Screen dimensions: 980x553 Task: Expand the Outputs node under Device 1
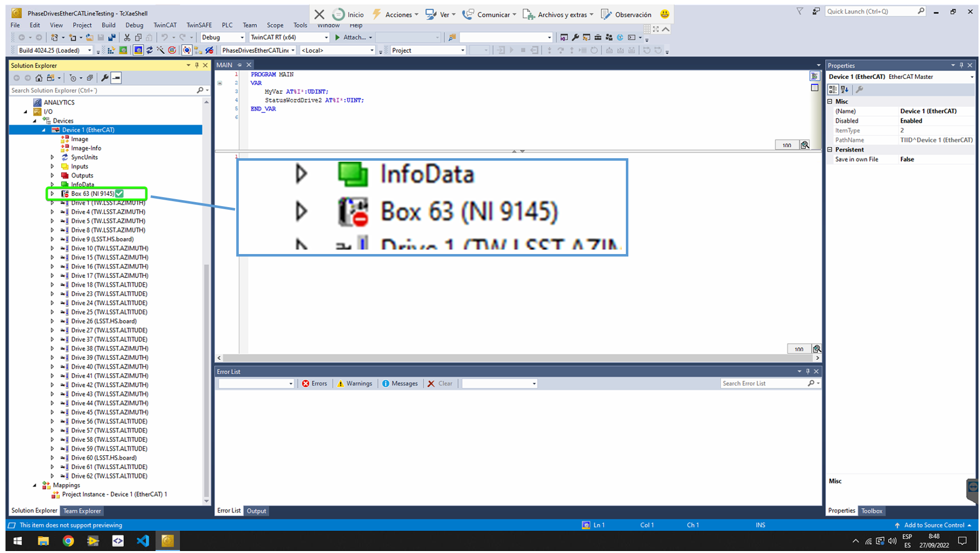pyautogui.click(x=52, y=175)
